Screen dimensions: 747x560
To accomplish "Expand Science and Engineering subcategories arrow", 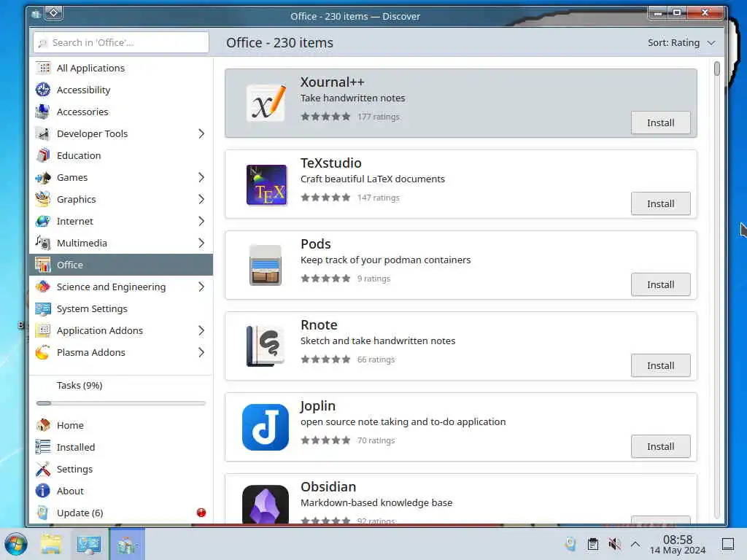I will coord(201,287).
